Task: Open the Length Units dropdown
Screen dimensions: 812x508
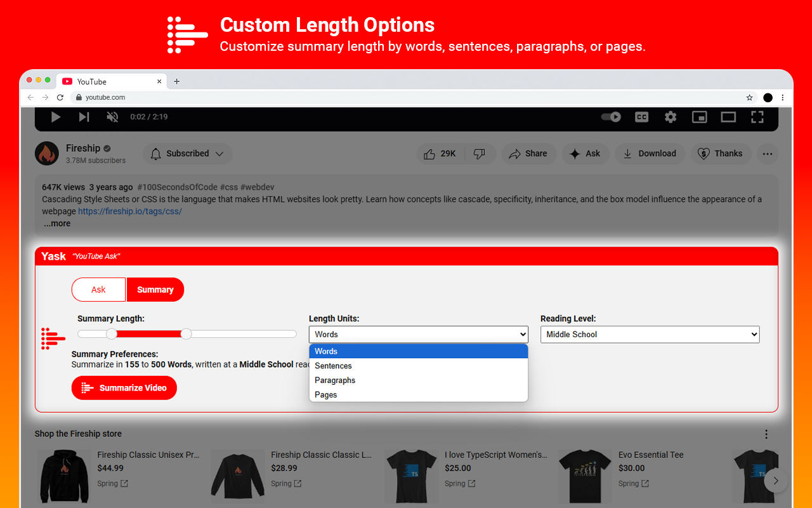Action: [419, 334]
